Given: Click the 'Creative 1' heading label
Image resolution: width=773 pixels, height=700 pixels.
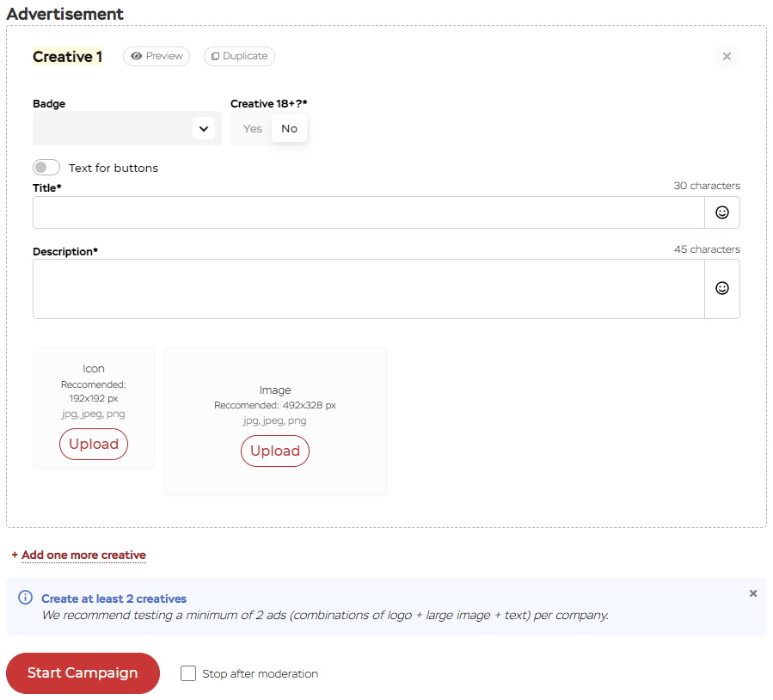Looking at the screenshot, I should pyautogui.click(x=67, y=57).
